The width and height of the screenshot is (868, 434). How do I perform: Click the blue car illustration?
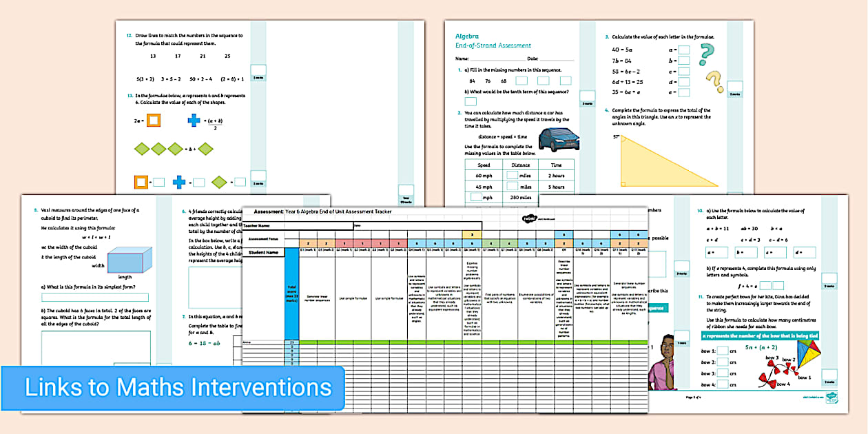pyautogui.click(x=558, y=138)
